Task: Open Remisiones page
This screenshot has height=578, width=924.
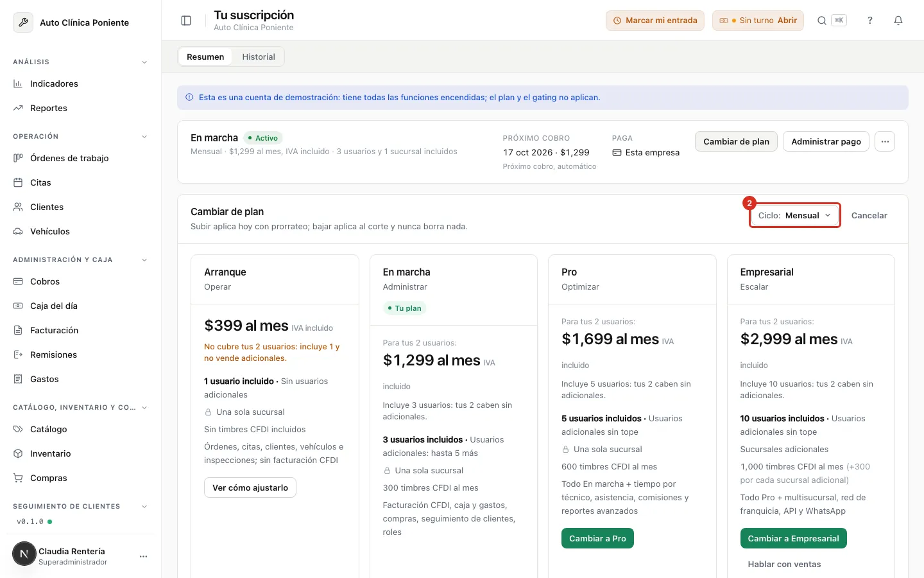Action: [81, 355]
